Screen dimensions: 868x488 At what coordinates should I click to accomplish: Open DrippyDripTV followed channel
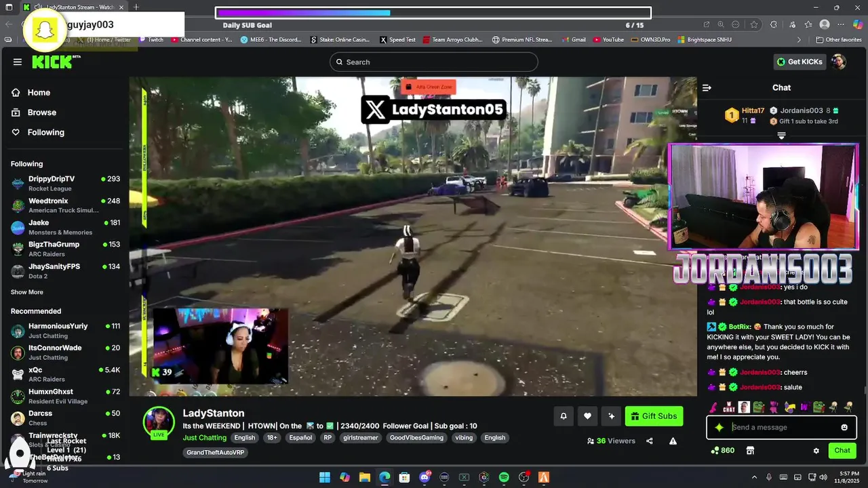click(65, 183)
